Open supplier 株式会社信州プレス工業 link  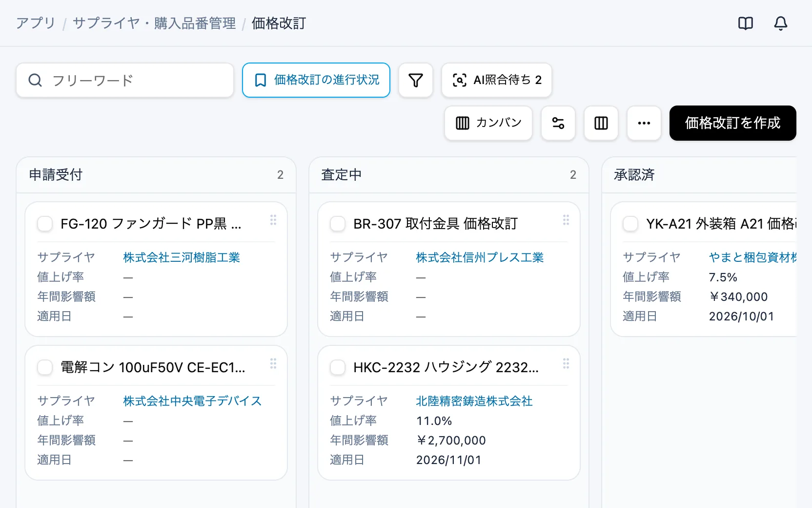click(x=480, y=257)
